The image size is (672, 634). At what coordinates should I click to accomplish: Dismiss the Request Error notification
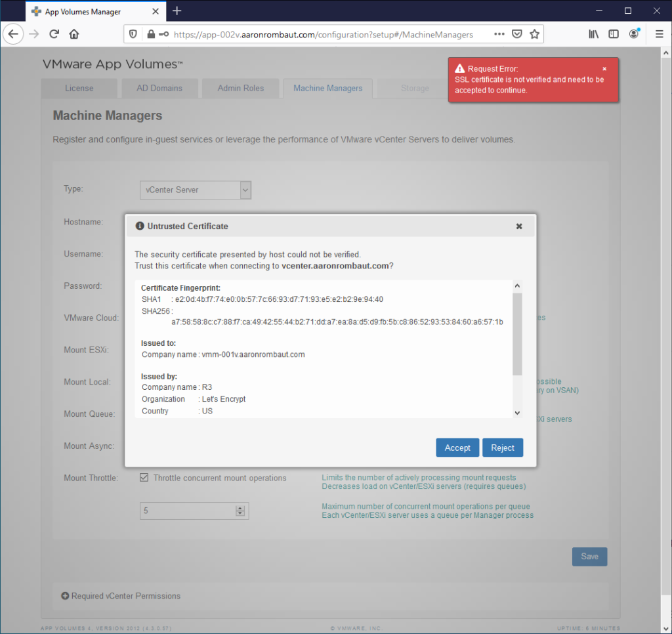click(604, 69)
